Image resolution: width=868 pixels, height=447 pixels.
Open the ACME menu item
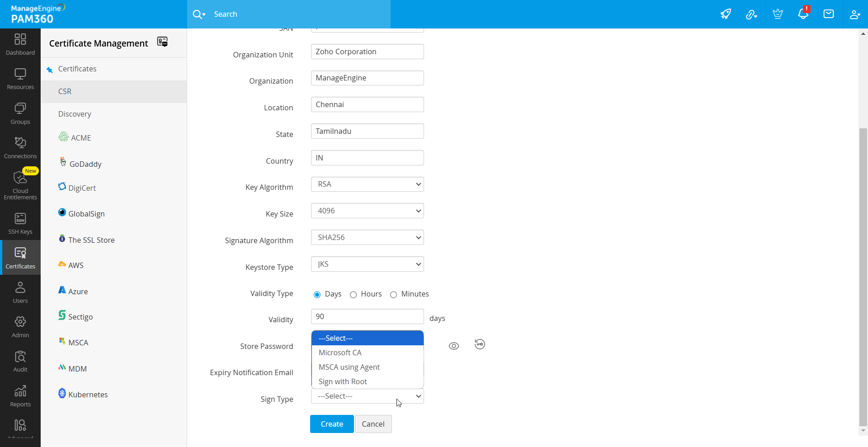[75, 137]
